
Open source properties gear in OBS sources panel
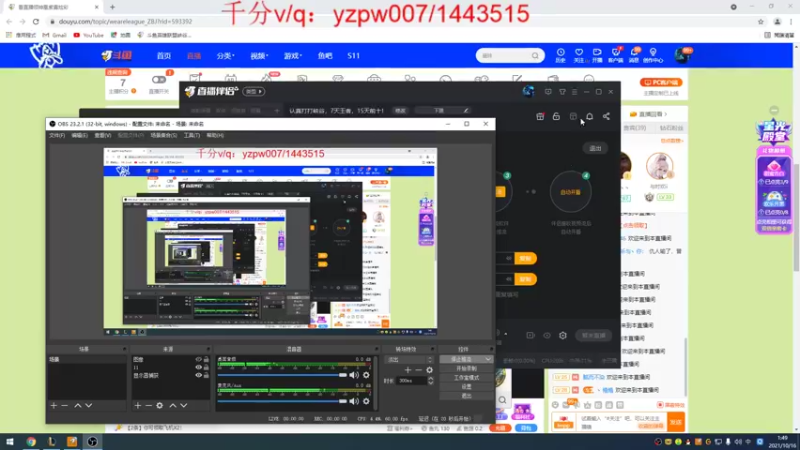coord(160,406)
